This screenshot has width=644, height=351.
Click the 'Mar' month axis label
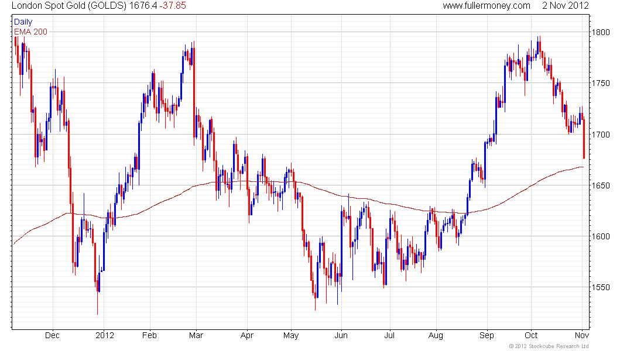[x=196, y=335]
